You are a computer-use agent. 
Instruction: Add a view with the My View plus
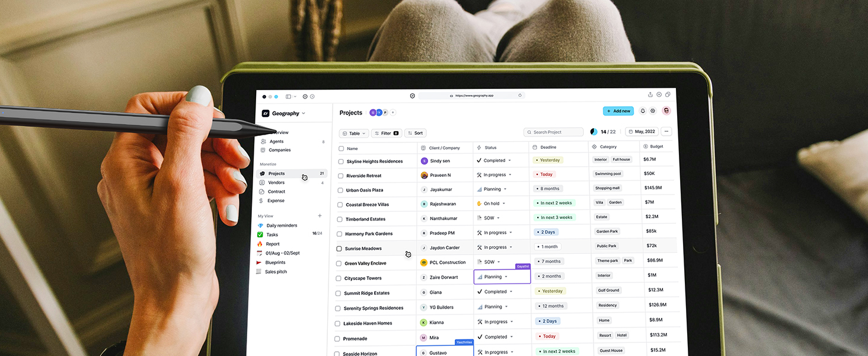320,216
